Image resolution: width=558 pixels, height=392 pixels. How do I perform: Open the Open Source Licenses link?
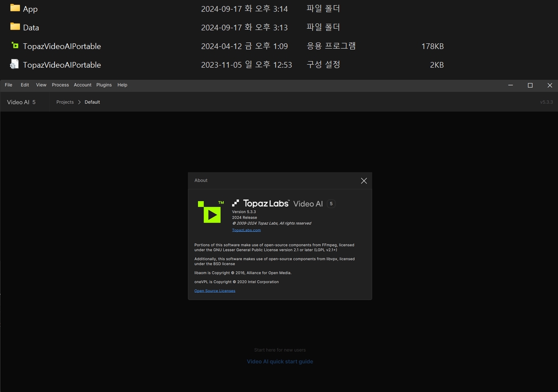click(215, 291)
